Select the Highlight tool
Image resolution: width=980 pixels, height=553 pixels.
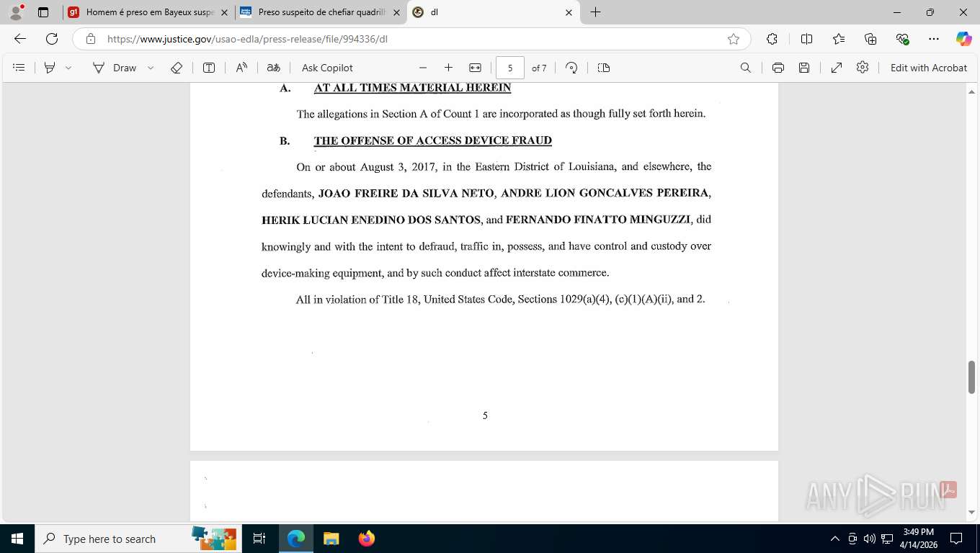point(50,68)
